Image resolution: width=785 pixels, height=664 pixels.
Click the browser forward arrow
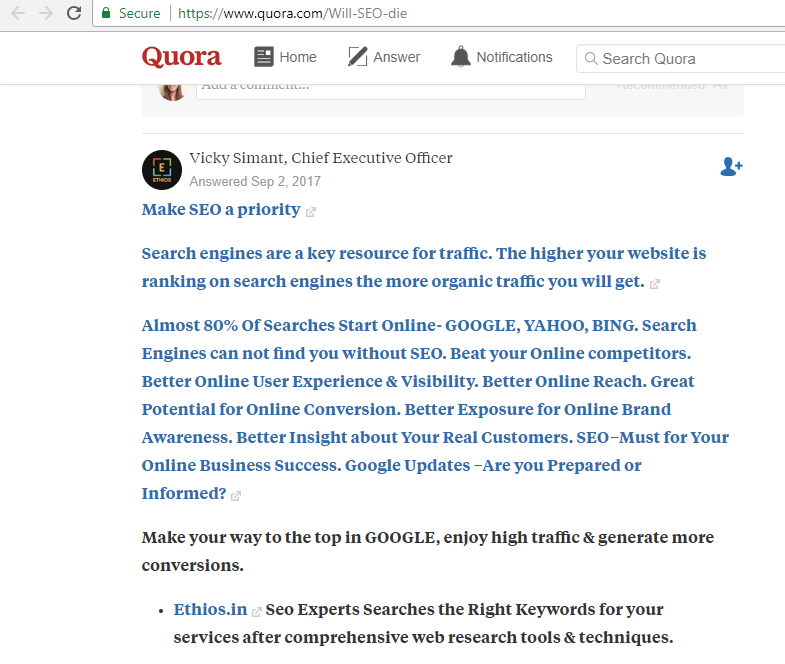[x=46, y=14]
